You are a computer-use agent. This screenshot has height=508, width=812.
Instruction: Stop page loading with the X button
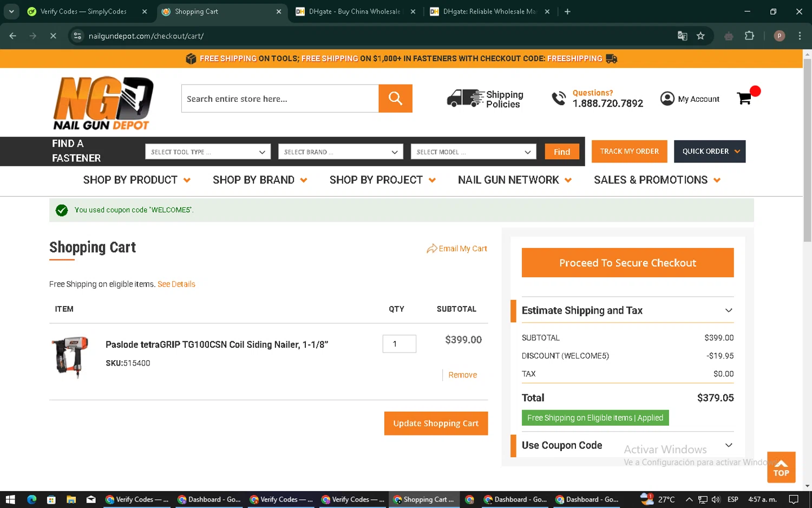(53, 36)
